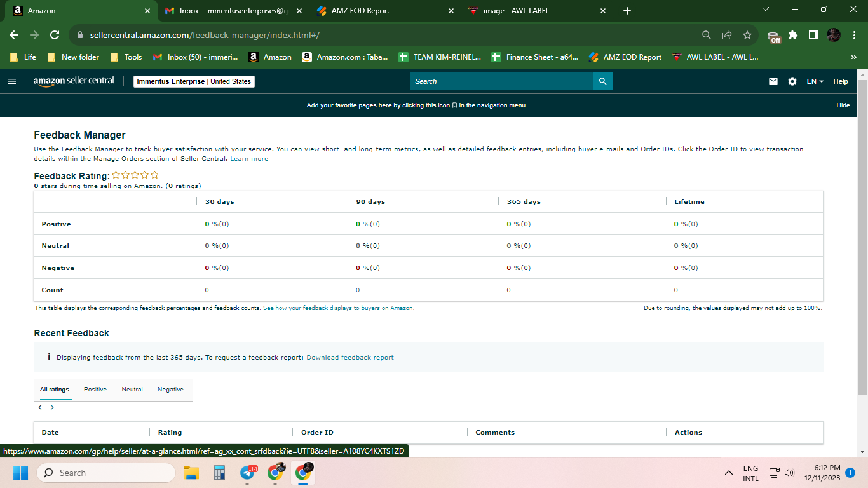Toggle the Chrome side panel
868x488 pixels.
pos(813,35)
